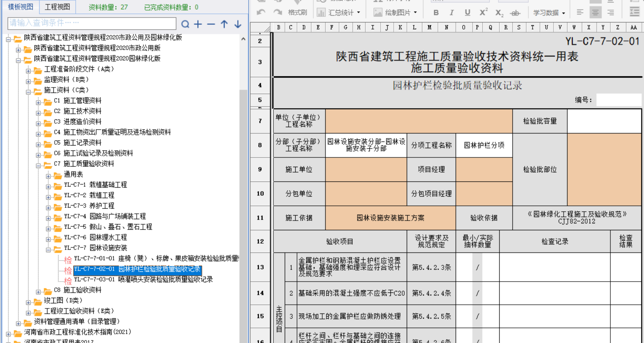
Task: Click row header 13
Action: (x=260, y=267)
